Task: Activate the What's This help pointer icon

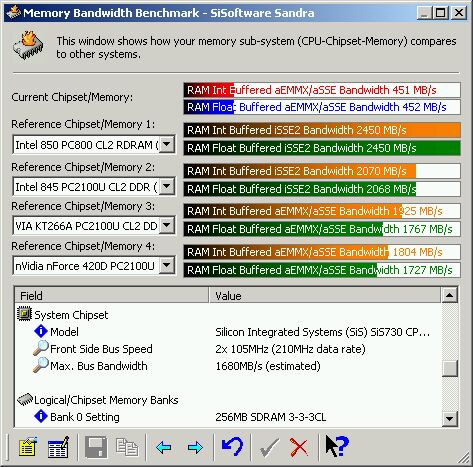Action: (337, 446)
